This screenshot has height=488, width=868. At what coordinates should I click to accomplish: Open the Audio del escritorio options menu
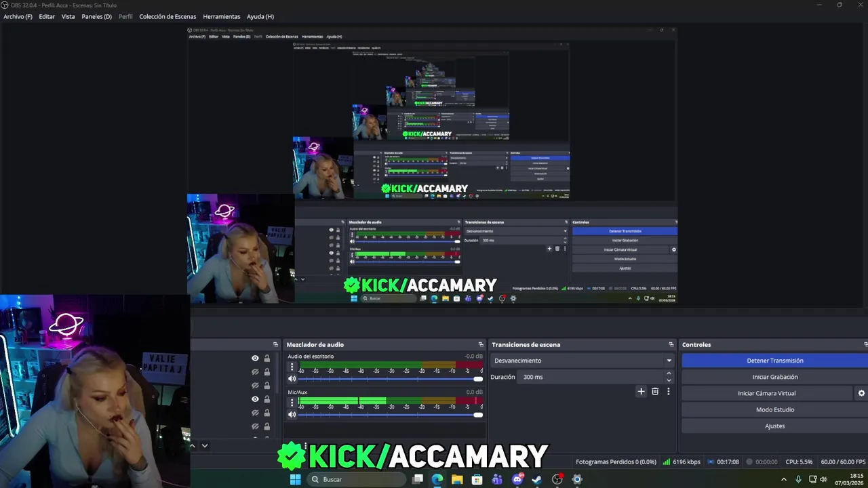292,367
